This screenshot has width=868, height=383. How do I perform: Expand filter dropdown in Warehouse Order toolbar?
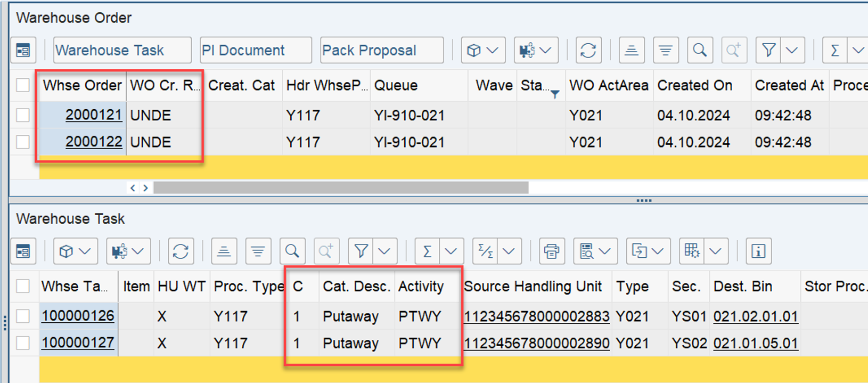[x=792, y=51]
